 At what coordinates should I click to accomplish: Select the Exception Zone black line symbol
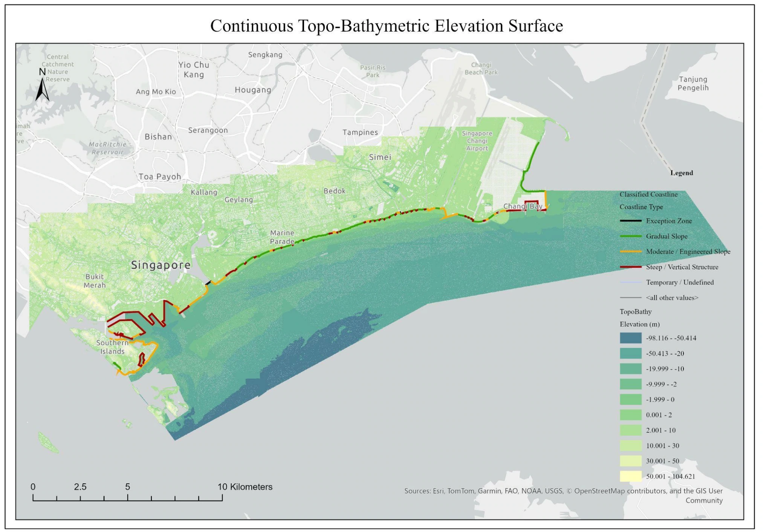click(631, 221)
